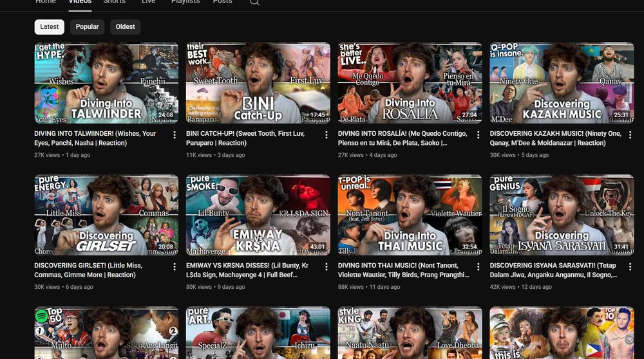Screen dimensions: 644x359
Task: Play the Discovering Isyana Sarasvati thumbnail
Action: coord(562,215)
